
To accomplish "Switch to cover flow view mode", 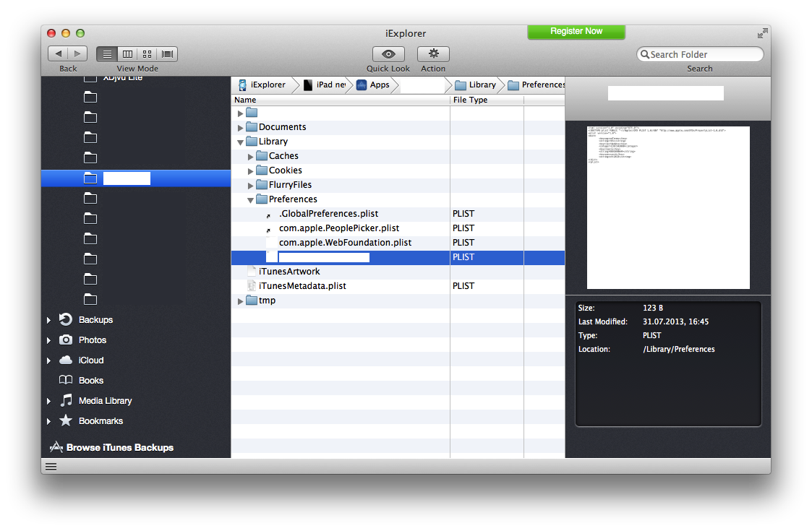I will [167, 54].
